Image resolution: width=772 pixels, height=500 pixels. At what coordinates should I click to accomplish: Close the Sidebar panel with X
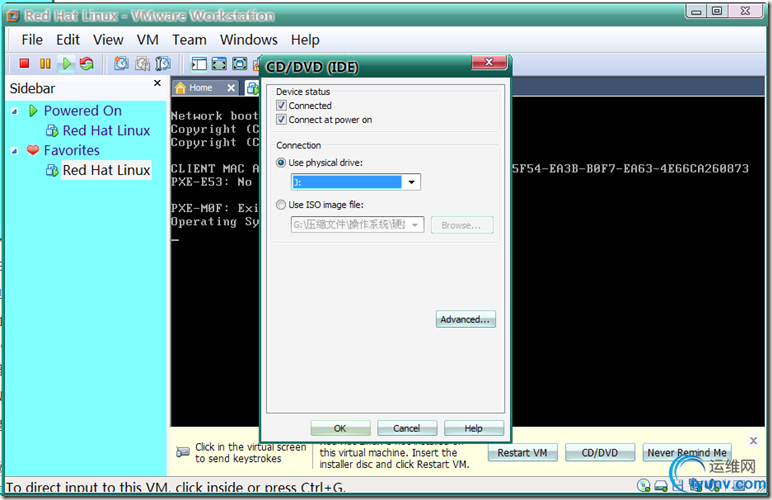[x=157, y=83]
